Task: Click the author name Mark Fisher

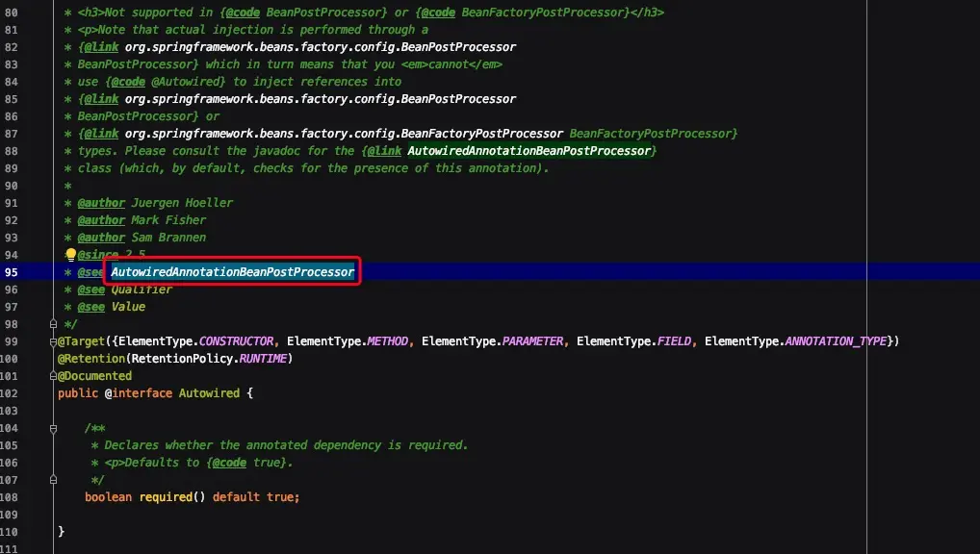Action: coord(168,220)
